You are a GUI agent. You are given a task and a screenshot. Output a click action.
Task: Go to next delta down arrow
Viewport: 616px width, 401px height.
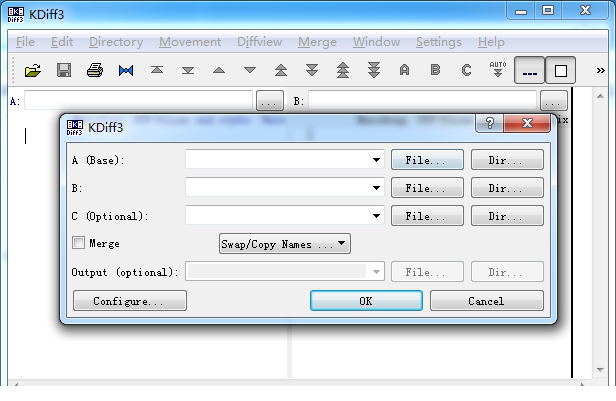250,71
